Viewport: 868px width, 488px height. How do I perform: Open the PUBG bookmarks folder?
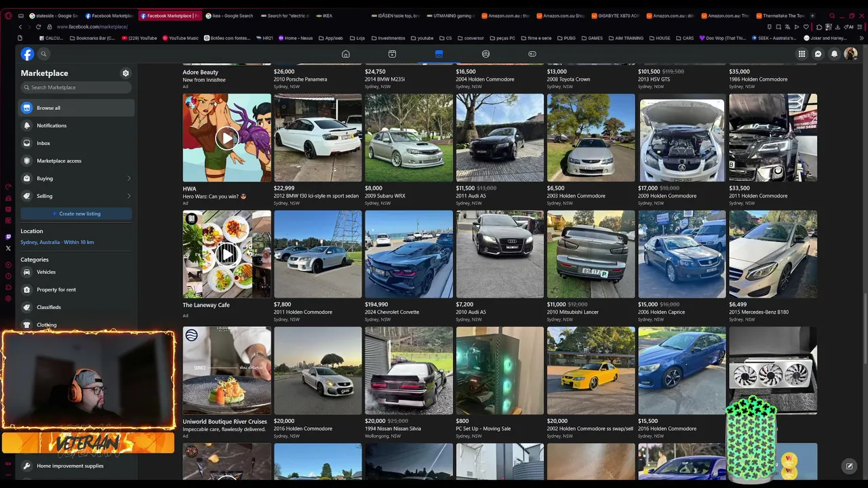click(x=566, y=38)
